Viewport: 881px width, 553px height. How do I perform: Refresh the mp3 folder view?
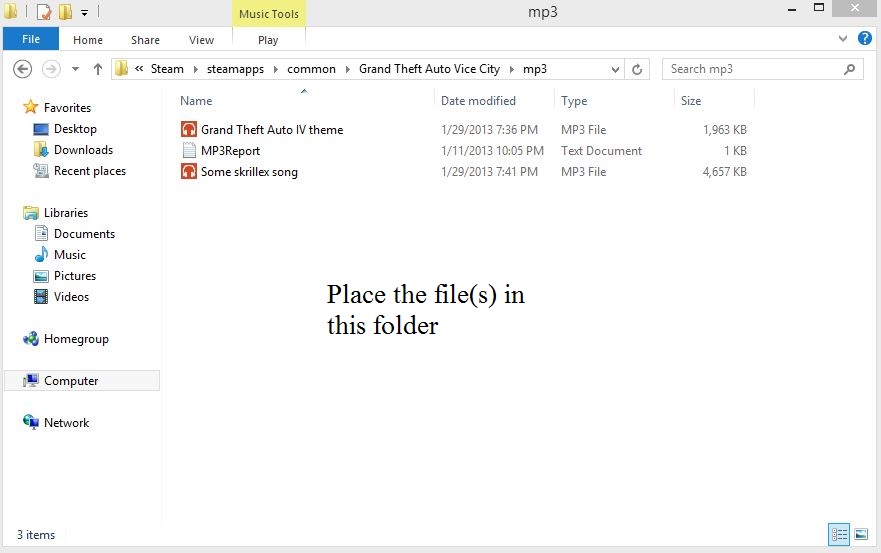(x=637, y=69)
